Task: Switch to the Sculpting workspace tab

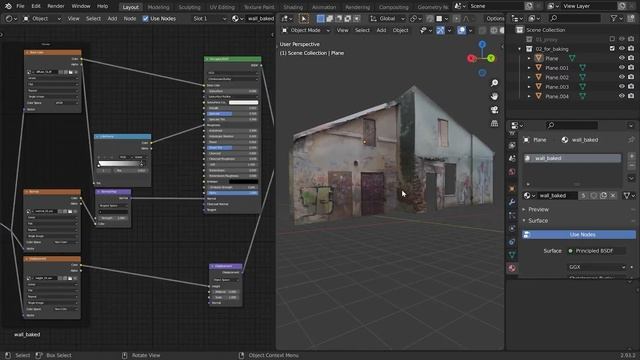Action: [x=189, y=7]
